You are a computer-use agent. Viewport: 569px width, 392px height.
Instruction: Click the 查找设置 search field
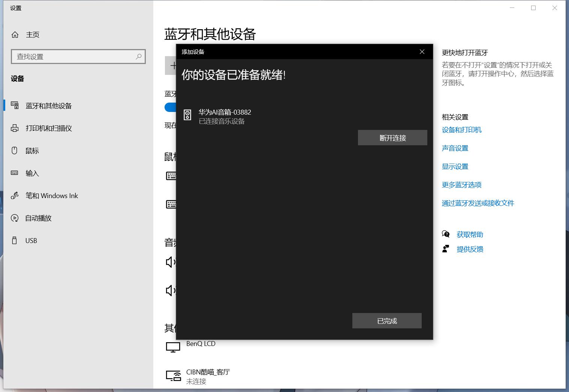click(x=78, y=57)
